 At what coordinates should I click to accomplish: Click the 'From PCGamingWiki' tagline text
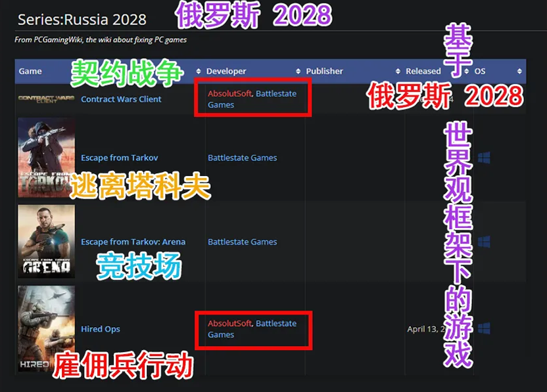[x=101, y=39]
